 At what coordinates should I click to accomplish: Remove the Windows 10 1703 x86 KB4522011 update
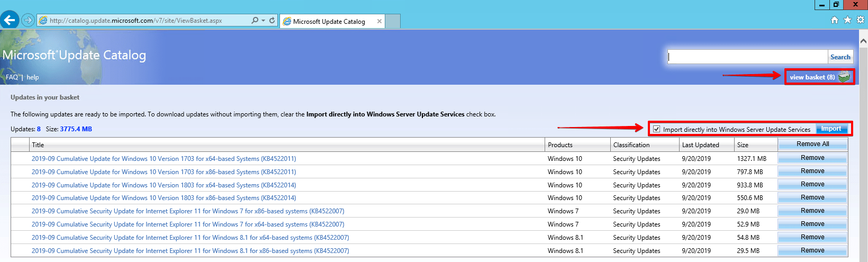tap(812, 171)
